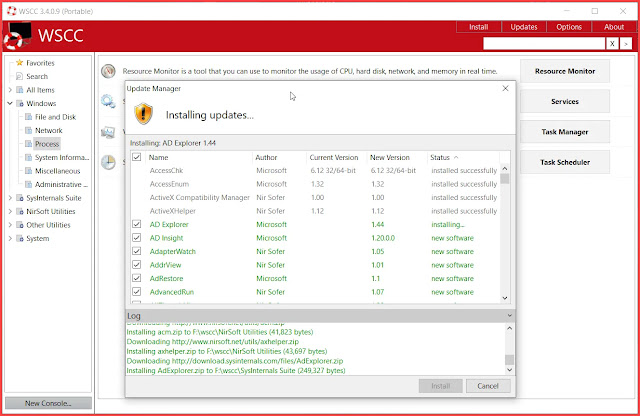Click the Favorites star icon
The image size is (640, 416).
(19, 62)
